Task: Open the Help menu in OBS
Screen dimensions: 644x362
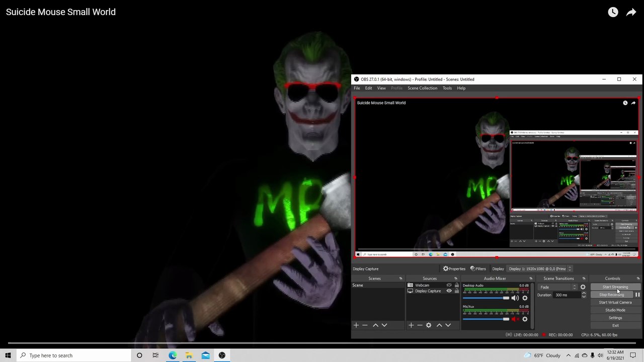Action: pos(461,88)
